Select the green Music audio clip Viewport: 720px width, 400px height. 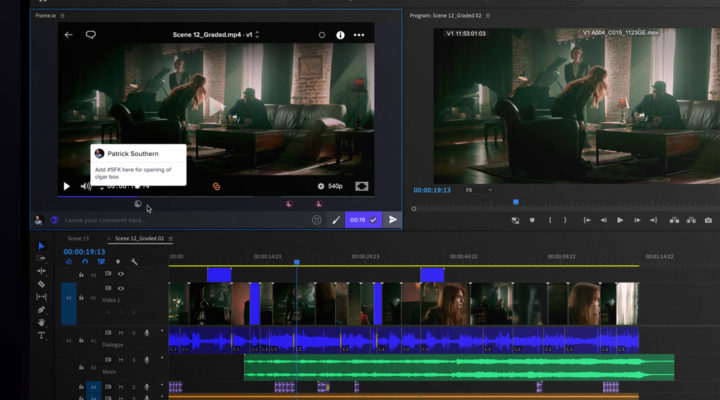point(459,367)
